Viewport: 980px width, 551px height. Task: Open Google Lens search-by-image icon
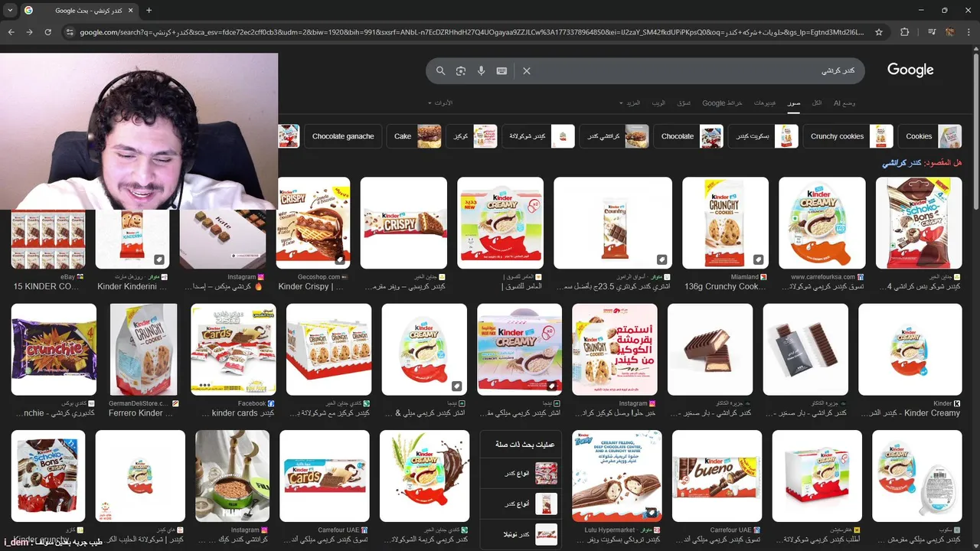461,70
